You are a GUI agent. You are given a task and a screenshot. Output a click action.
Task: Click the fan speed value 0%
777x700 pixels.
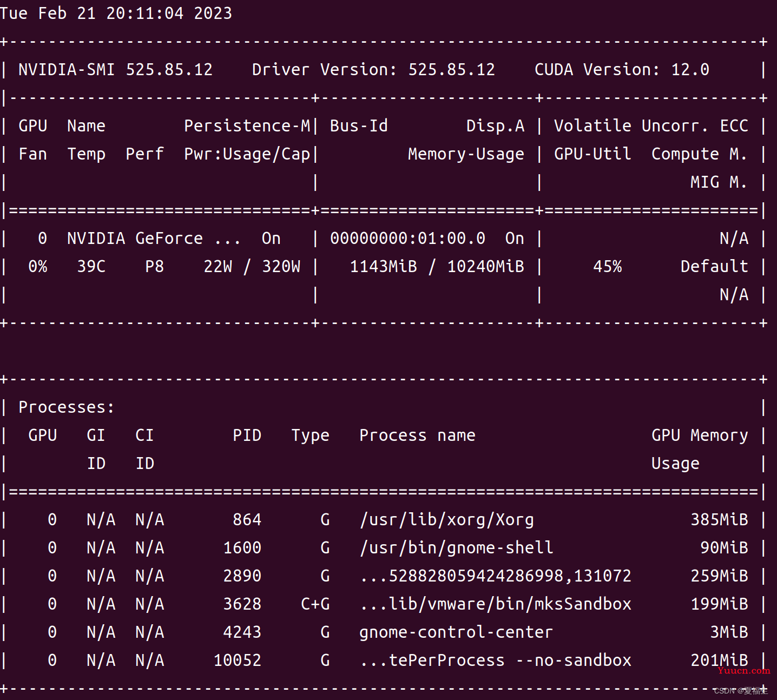coord(38,266)
